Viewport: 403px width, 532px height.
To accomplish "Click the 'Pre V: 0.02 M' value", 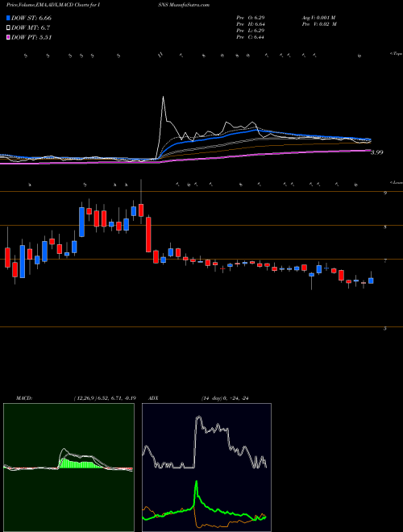I will pos(319,24).
